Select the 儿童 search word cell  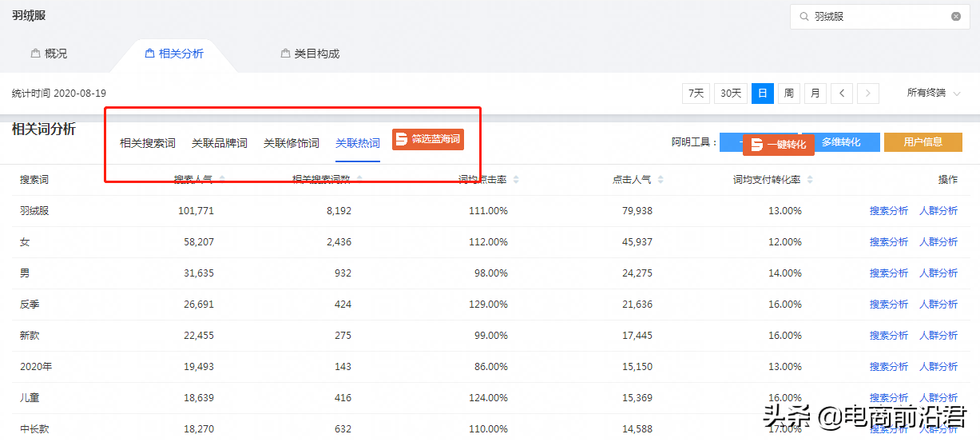coord(30,398)
